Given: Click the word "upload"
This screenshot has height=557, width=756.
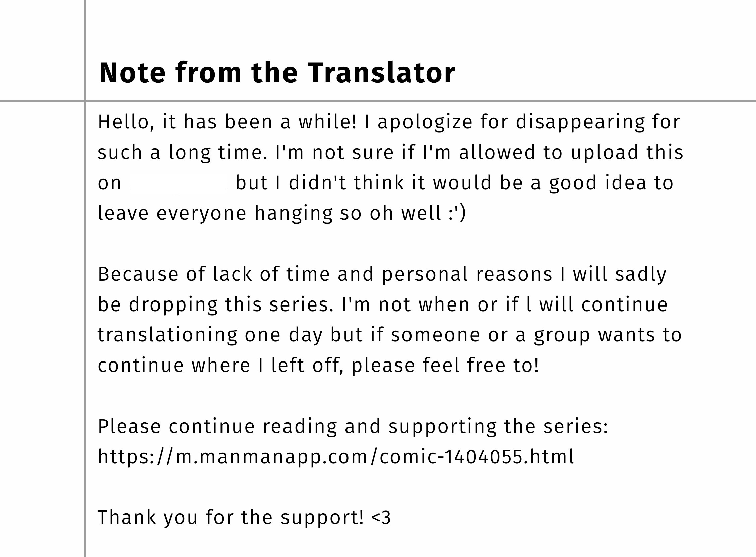Looking at the screenshot, I should click(605, 152).
